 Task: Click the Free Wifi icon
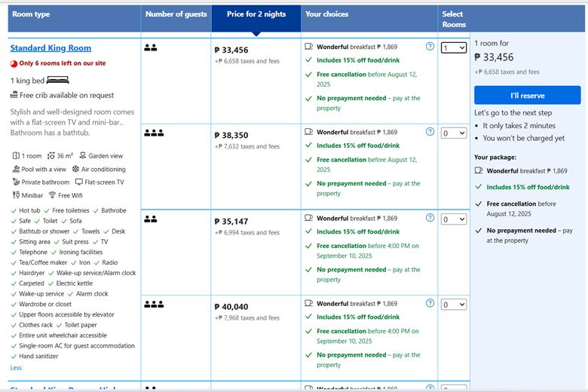pyautogui.click(x=53, y=195)
